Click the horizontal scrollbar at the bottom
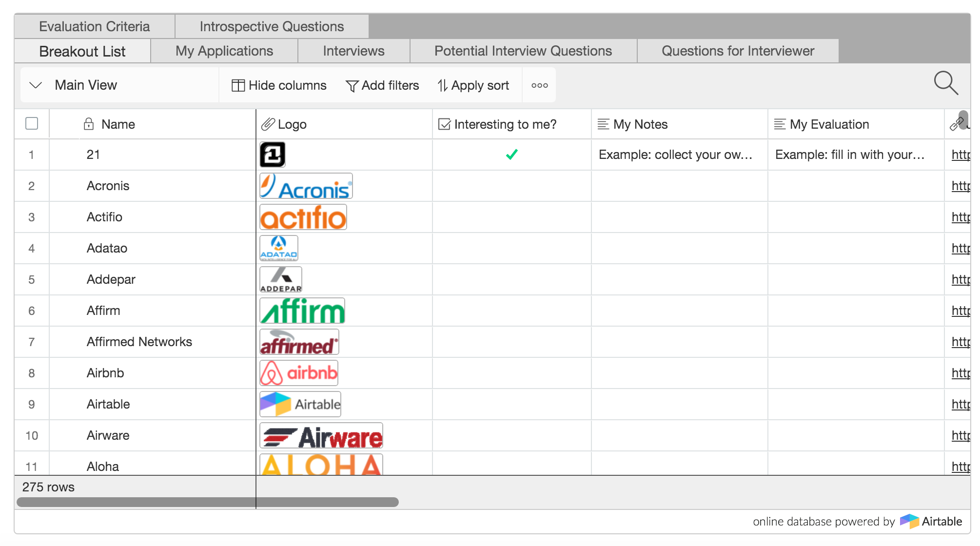Image resolution: width=980 pixels, height=546 pixels. [x=210, y=502]
